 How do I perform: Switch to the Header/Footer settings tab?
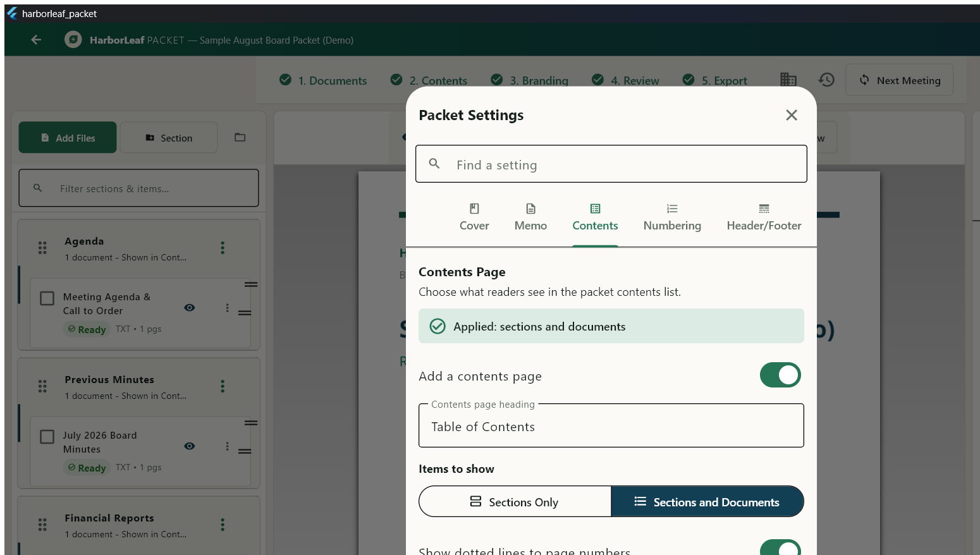(764, 217)
